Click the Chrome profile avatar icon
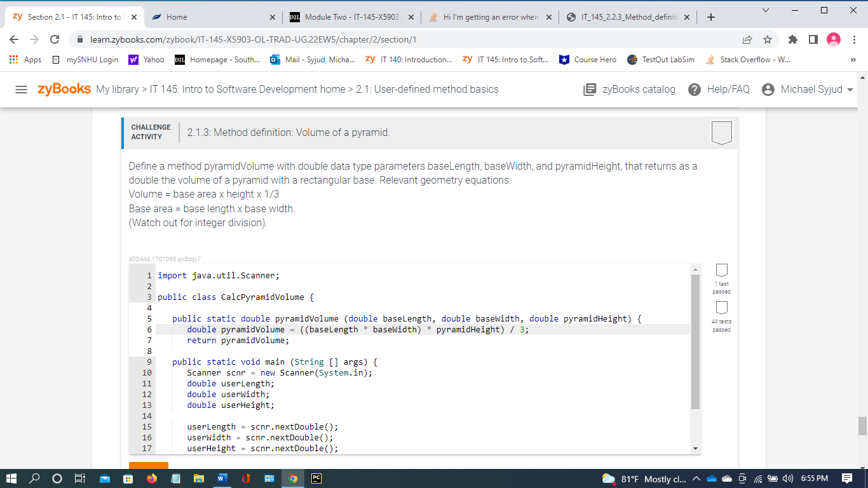 click(x=833, y=39)
